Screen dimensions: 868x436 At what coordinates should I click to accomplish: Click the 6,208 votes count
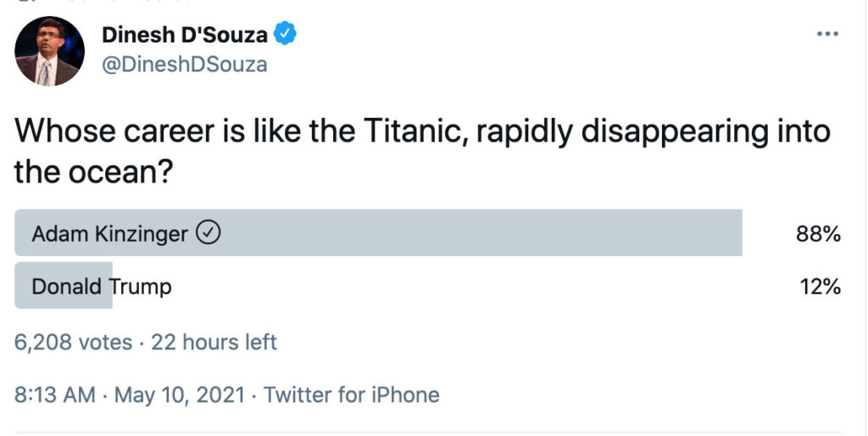pyautogui.click(x=74, y=343)
